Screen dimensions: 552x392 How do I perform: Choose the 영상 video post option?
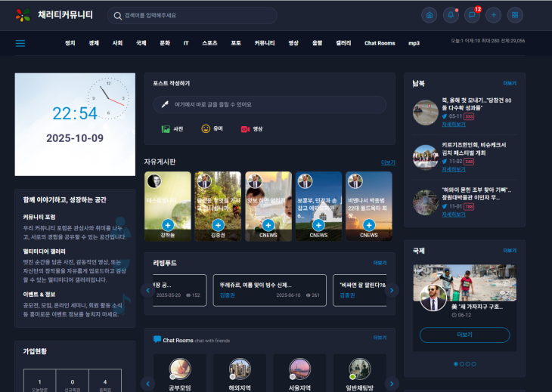[x=252, y=129]
